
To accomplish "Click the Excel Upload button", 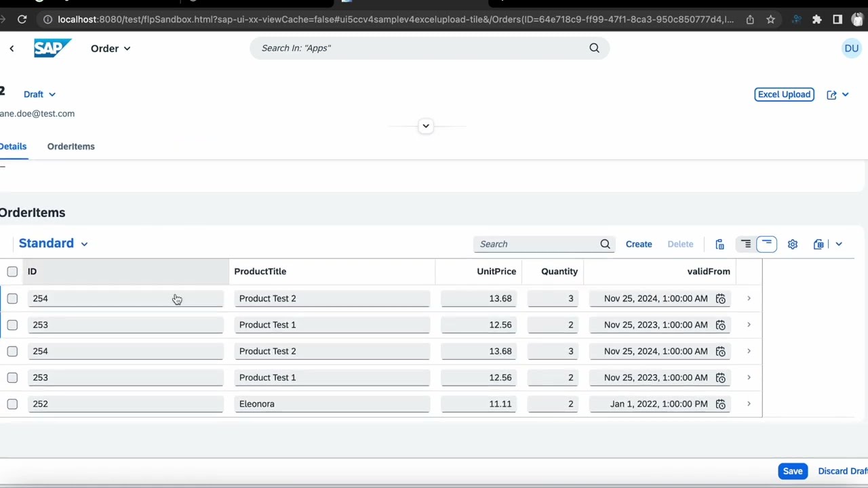I will [784, 94].
